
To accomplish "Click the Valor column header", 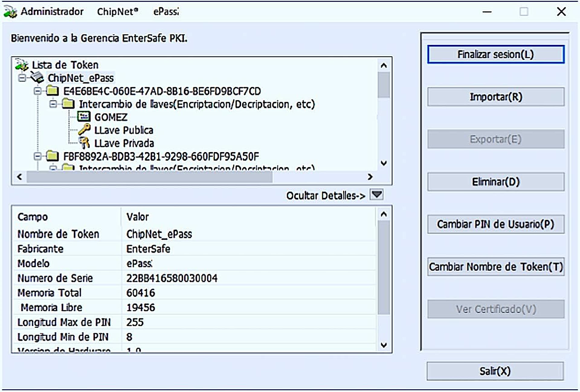I will click(x=249, y=217).
